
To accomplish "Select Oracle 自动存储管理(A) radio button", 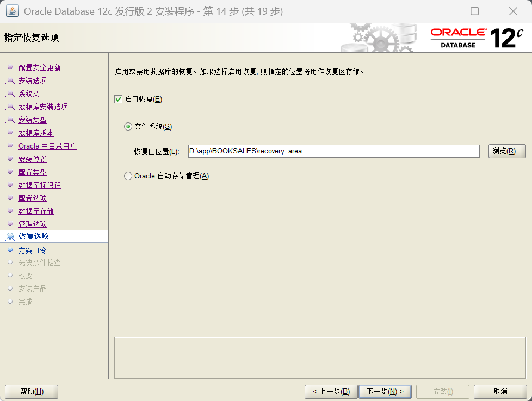I will tap(128, 176).
